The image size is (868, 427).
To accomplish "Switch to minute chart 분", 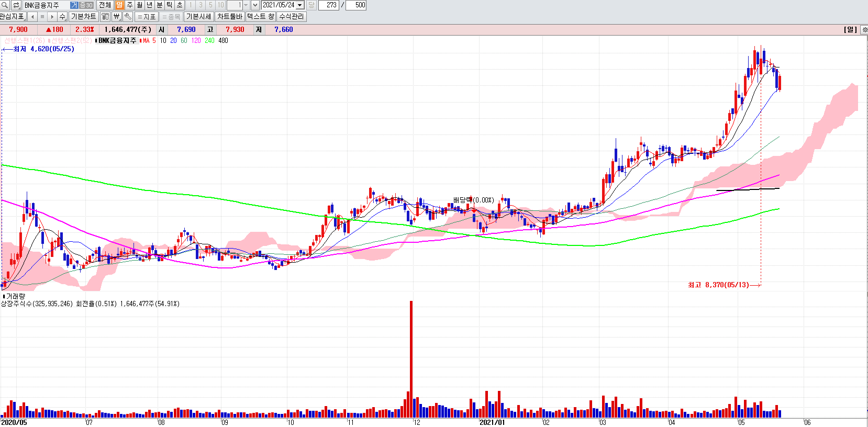I will click(x=159, y=5).
